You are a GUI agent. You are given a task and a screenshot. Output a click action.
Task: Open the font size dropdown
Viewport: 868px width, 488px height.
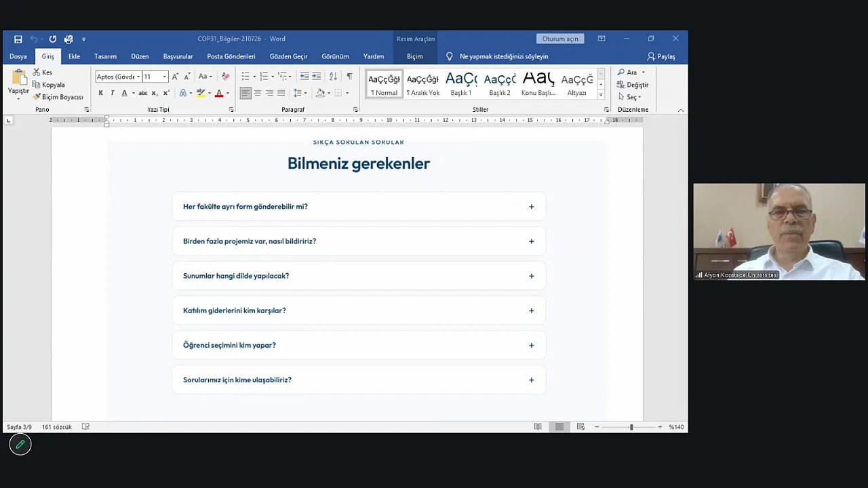(x=164, y=77)
